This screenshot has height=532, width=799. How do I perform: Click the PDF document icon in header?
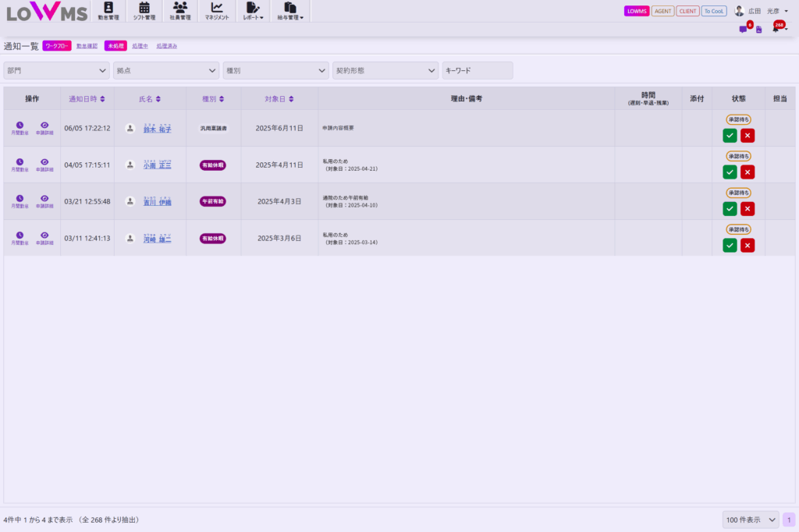click(x=759, y=30)
